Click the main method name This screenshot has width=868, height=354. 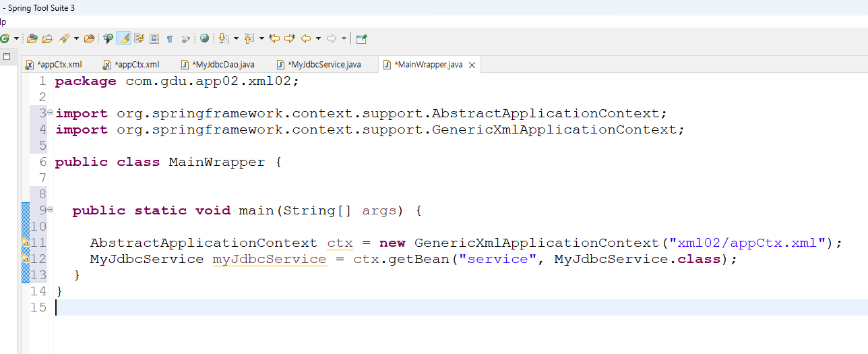[x=257, y=210]
